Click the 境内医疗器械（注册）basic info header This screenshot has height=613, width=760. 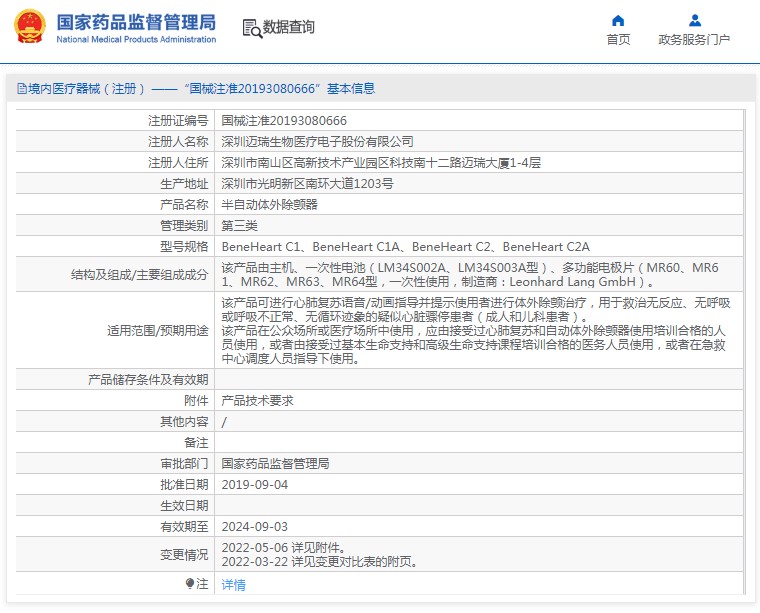pyautogui.click(x=196, y=89)
